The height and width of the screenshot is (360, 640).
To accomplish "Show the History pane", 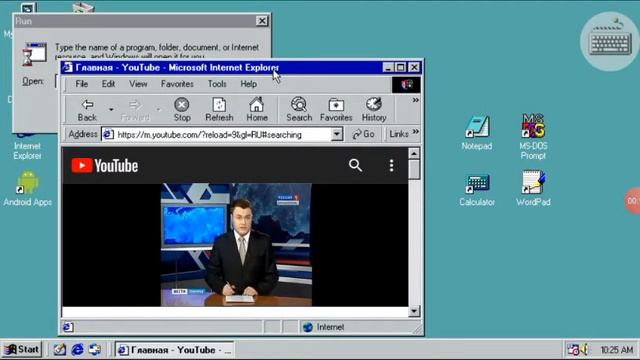I will 374,109.
